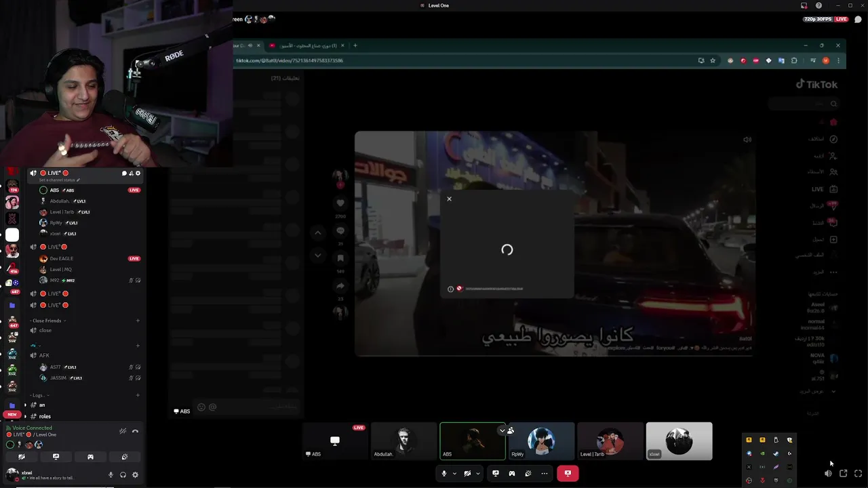Start an activity from the voice panel
The width and height of the screenshot is (868, 488).
[90, 457]
